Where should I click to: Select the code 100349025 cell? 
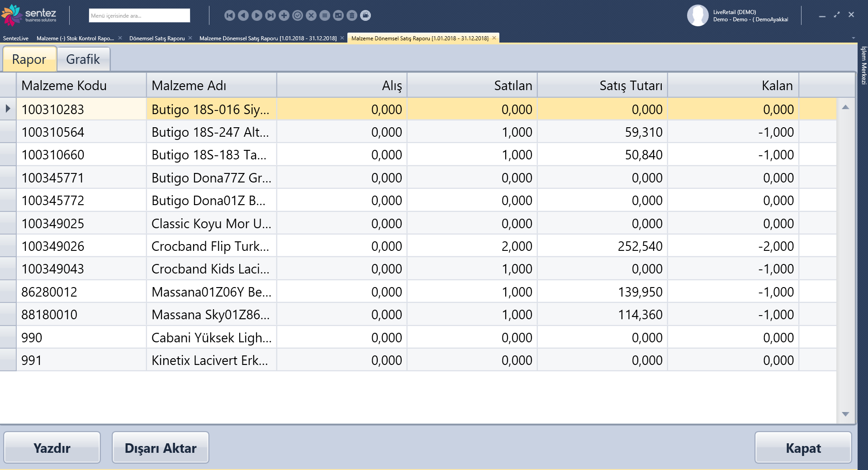coord(81,223)
